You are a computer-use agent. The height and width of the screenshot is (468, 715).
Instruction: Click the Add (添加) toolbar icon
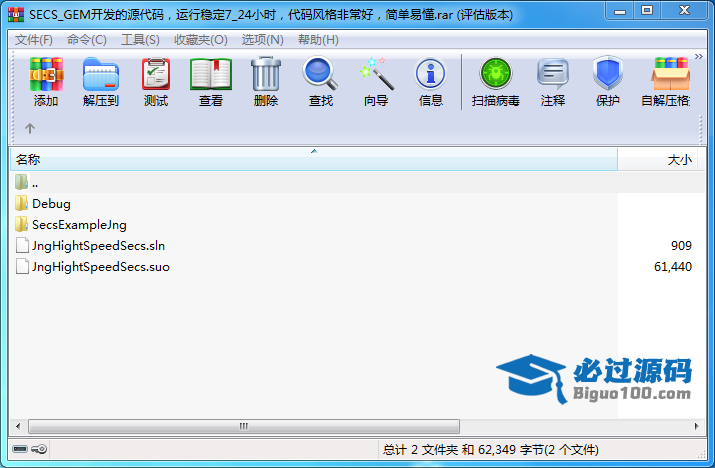pos(46,74)
